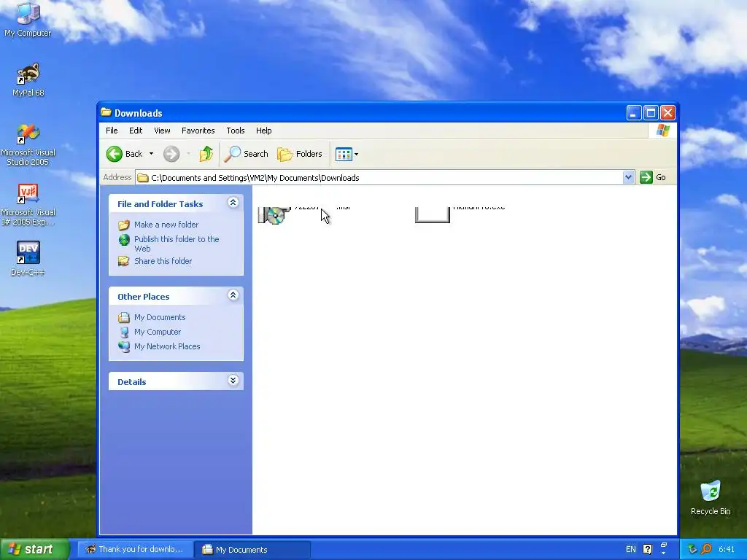Click the My Documents taskbar button
The height and width of the screenshot is (560, 747).
[252, 550]
